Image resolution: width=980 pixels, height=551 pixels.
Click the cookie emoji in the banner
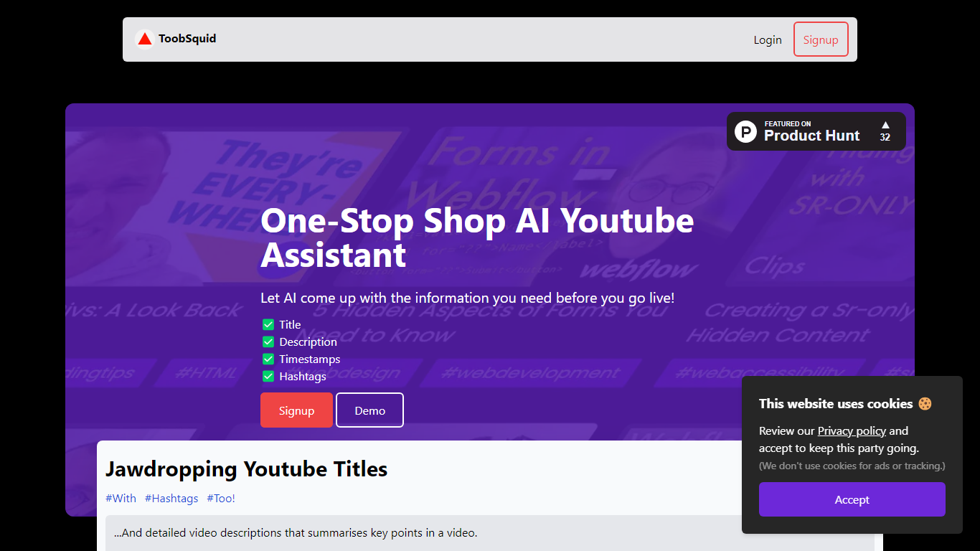tap(925, 404)
